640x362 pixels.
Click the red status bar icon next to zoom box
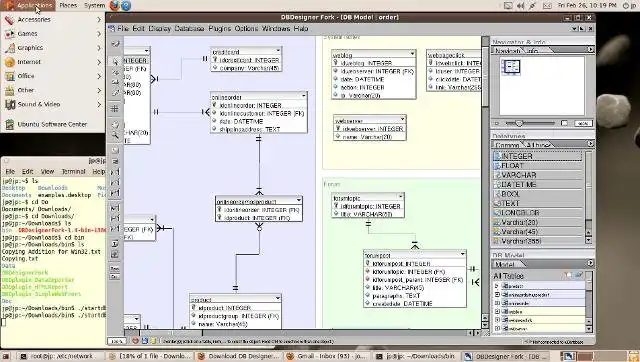tap(136, 341)
